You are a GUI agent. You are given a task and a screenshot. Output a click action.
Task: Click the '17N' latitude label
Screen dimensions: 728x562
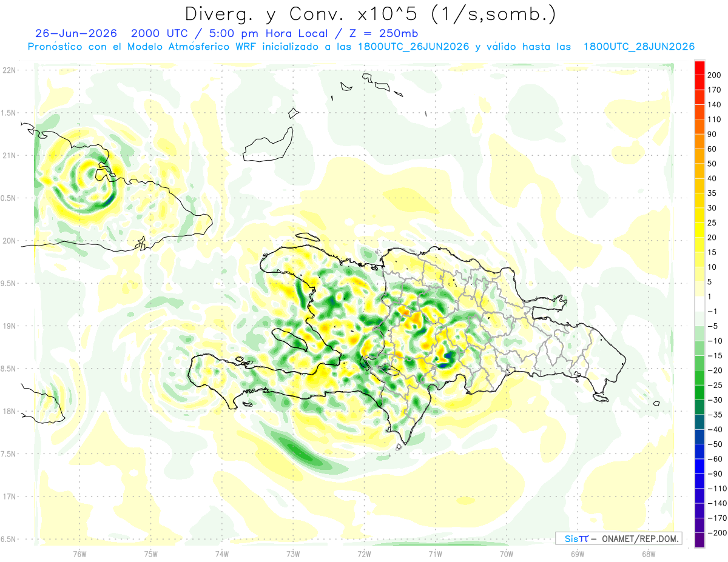pyautogui.click(x=9, y=497)
